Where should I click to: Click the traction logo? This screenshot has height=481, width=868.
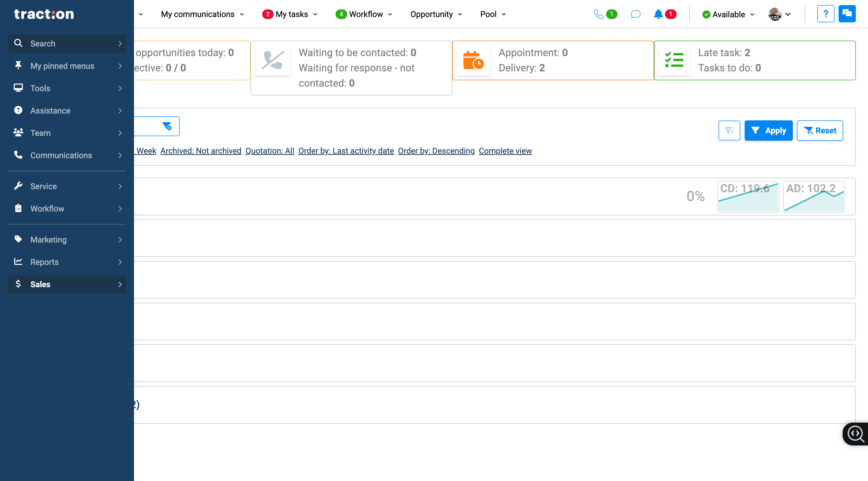coord(44,14)
